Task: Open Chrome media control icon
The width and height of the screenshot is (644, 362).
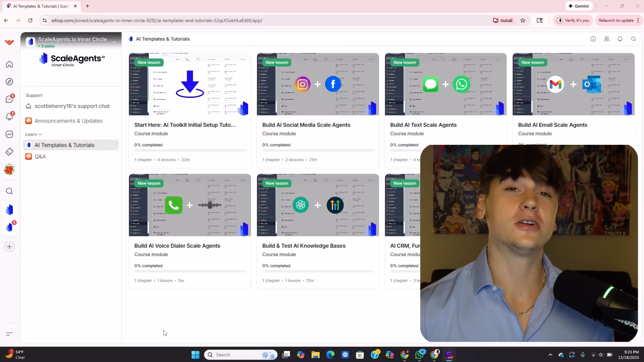Action: [539, 20]
